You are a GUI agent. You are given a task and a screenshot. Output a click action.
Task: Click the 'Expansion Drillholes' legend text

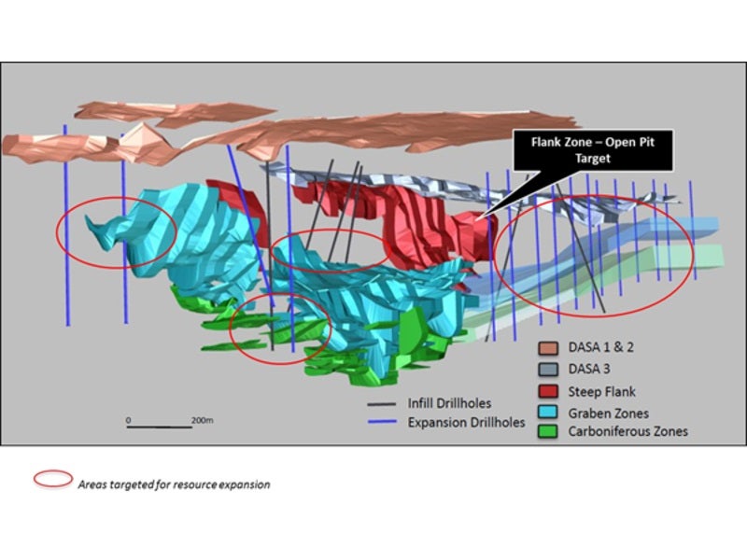click(466, 423)
